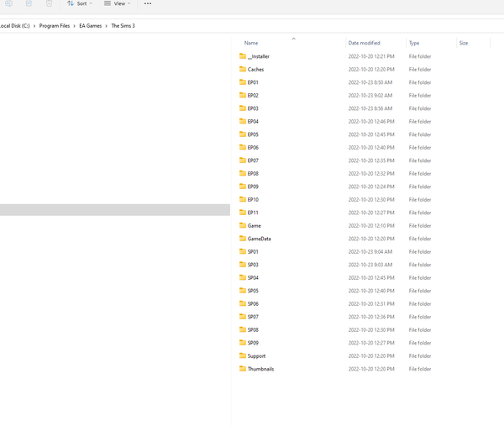Click the Delete trash icon in toolbar
Viewport: 504px width, 426px height.
pyautogui.click(x=49, y=3)
